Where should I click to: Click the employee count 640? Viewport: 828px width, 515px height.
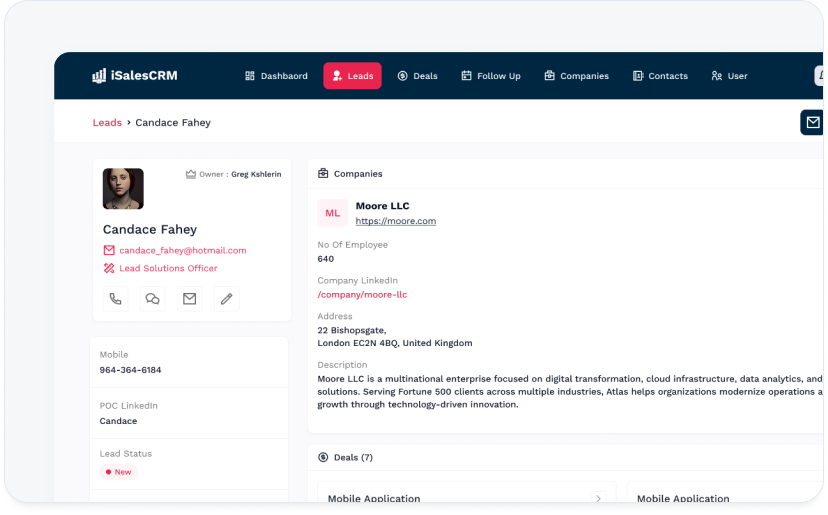pos(325,259)
